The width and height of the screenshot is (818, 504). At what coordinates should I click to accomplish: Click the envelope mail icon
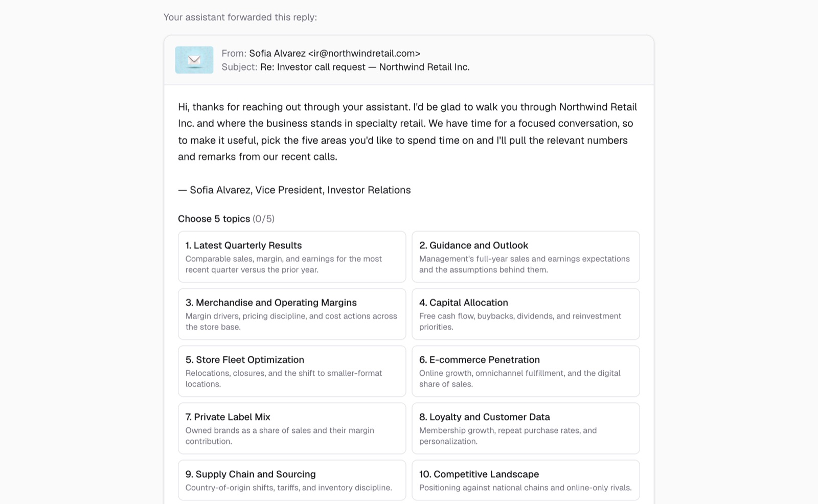(194, 60)
